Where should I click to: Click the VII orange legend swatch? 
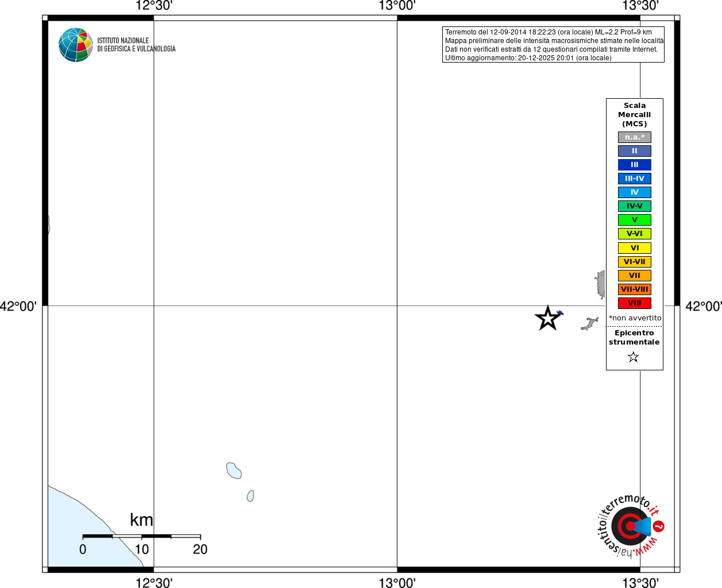point(635,276)
